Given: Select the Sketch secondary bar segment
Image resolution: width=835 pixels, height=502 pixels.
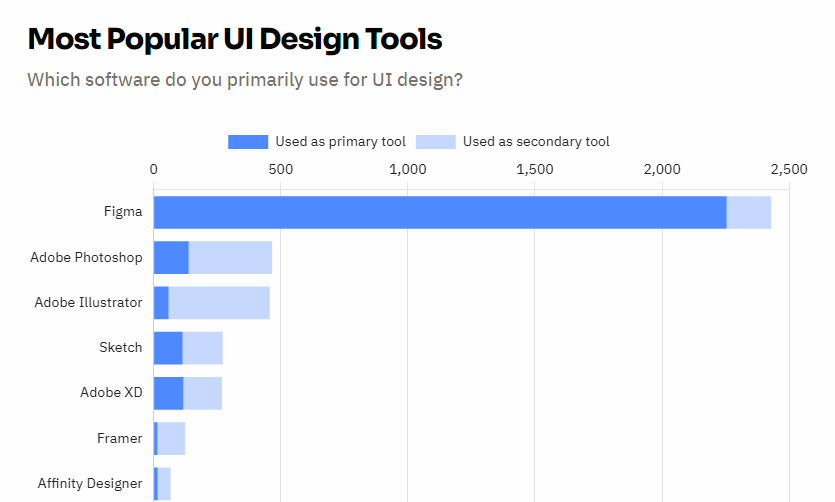Looking at the screenshot, I should pos(203,348).
